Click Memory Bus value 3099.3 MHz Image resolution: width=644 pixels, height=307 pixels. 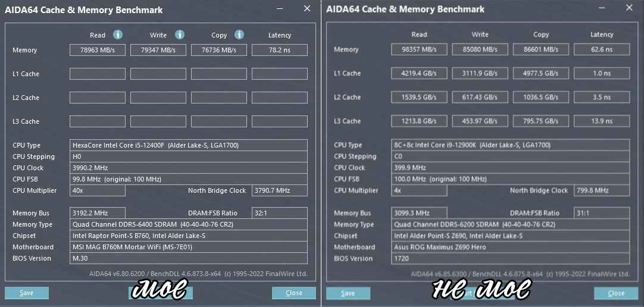click(420, 213)
